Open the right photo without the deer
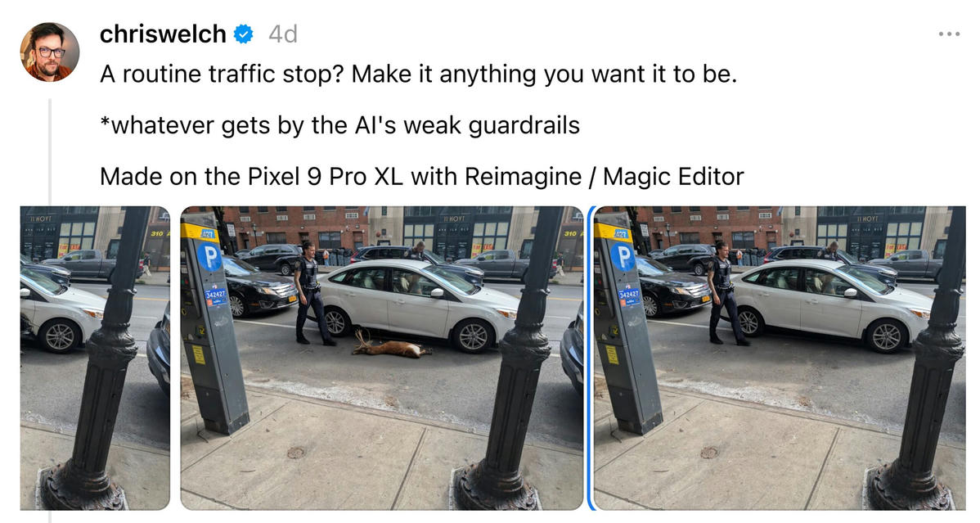Screen dimensions: 980x523 click(780, 358)
